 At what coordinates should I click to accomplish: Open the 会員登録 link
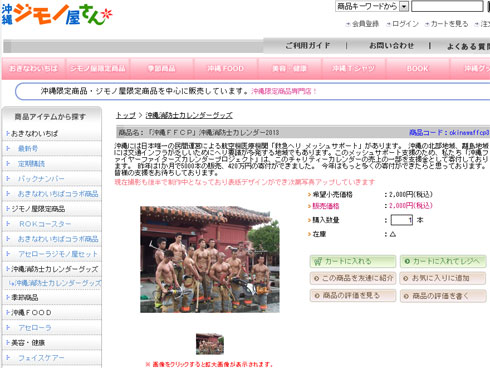365,24
